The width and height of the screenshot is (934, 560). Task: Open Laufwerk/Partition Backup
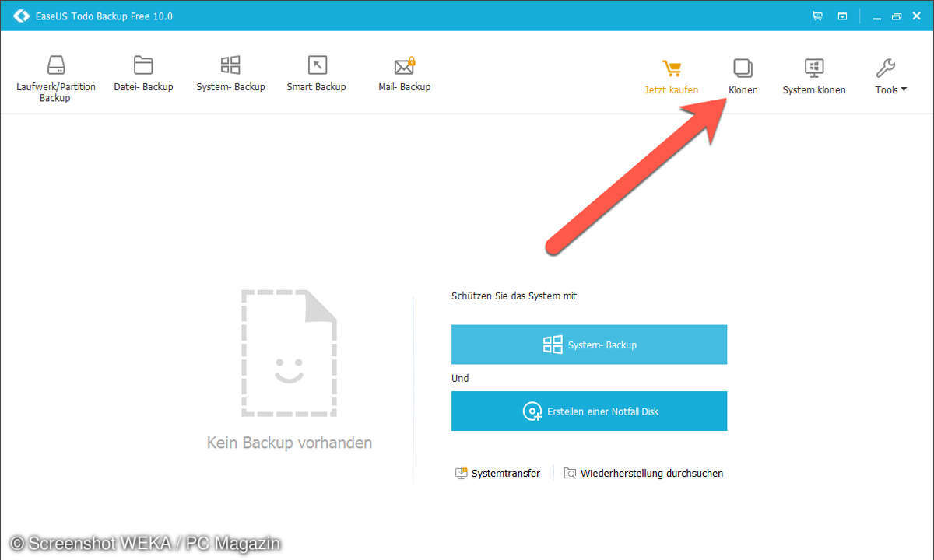click(x=55, y=79)
